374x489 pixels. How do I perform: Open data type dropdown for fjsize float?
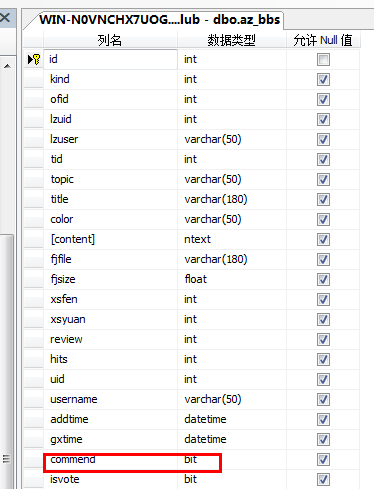tap(232, 280)
